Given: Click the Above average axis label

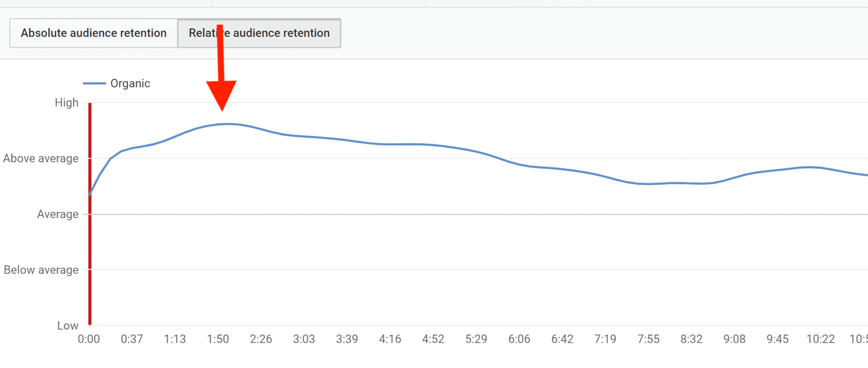Looking at the screenshot, I should coord(41,158).
